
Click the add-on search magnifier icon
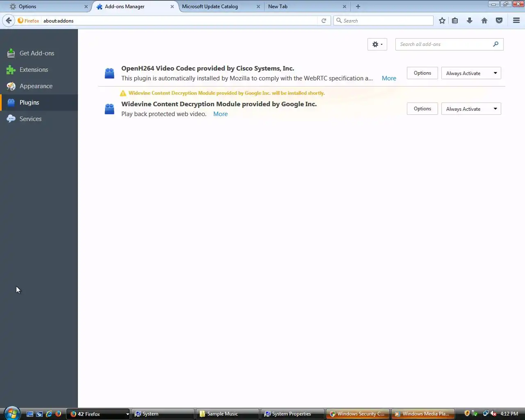pyautogui.click(x=496, y=44)
